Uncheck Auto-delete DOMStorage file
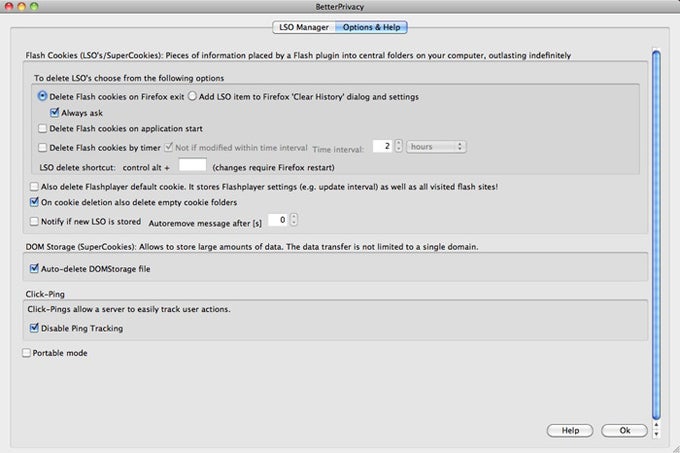The height and width of the screenshot is (453, 680). tap(34, 268)
